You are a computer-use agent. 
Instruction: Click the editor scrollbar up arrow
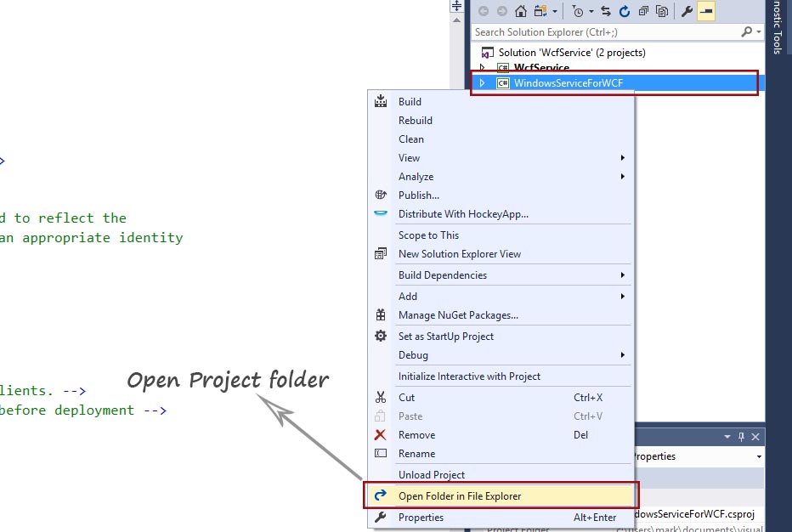pyautogui.click(x=456, y=20)
